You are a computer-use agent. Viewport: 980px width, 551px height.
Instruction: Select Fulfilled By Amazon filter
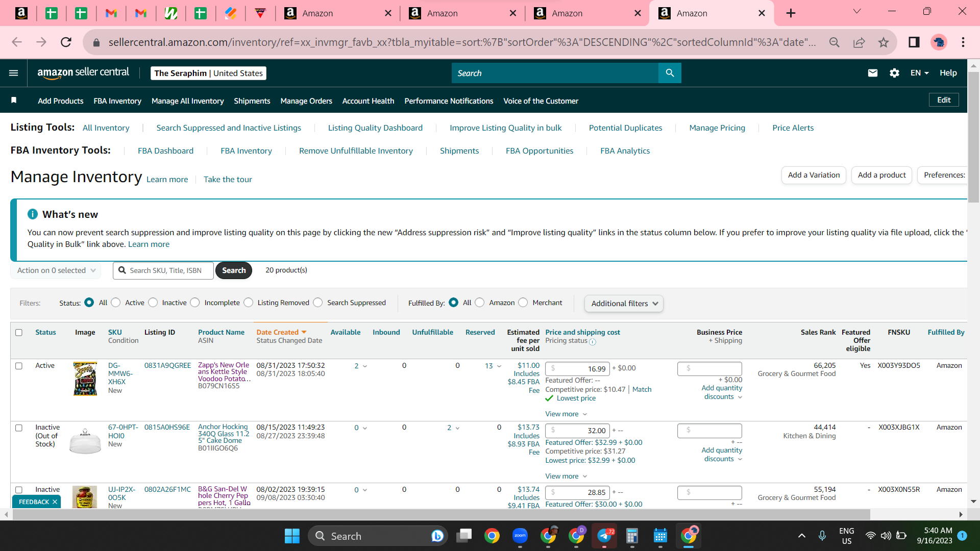tap(480, 303)
